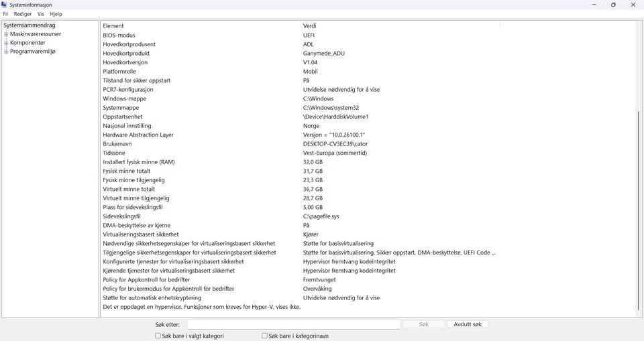Select the Brukernavn row

coord(299,144)
